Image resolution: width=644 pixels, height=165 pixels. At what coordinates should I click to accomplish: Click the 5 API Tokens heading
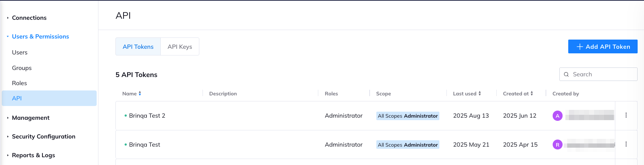[136, 75]
